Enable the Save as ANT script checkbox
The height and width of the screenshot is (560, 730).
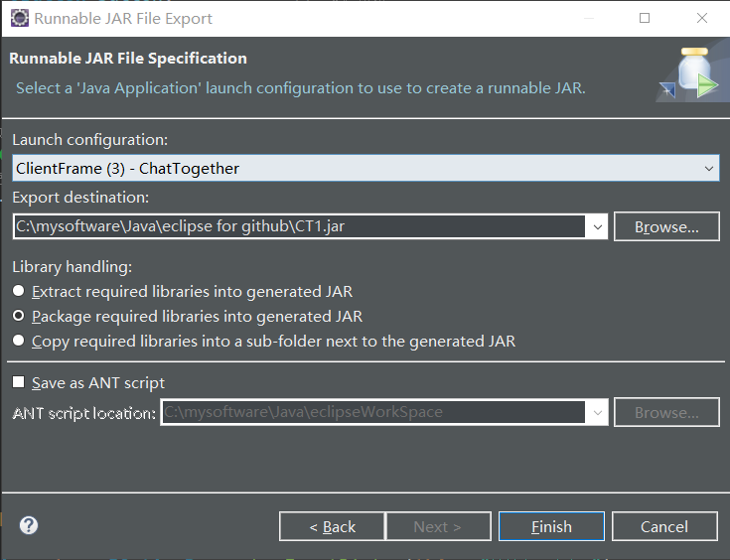point(18,382)
